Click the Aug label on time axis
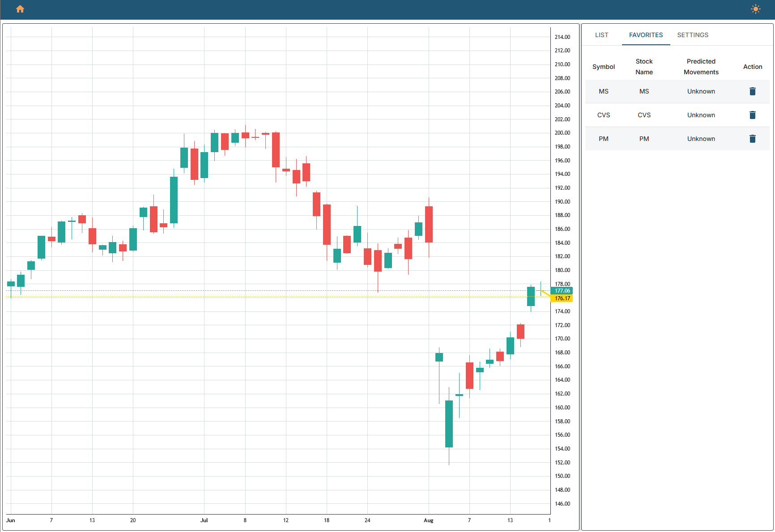775x532 pixels. click(x=428, y=520)
